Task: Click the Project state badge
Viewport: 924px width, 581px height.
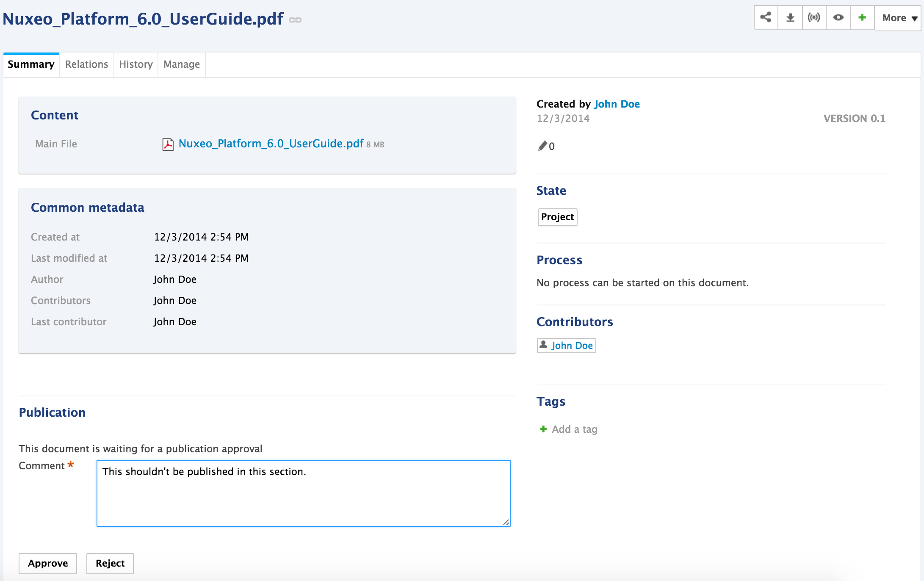Action: (x=557, y=217)
